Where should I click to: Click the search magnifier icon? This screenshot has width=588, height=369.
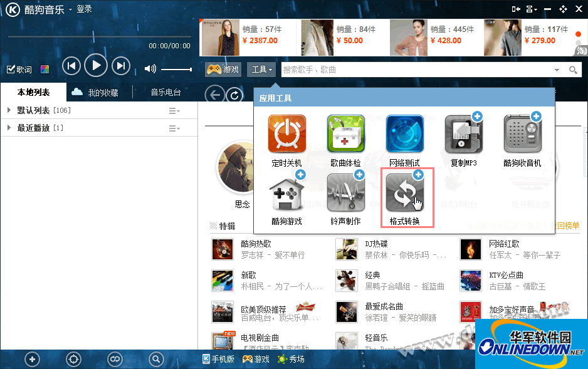(573, 70)
